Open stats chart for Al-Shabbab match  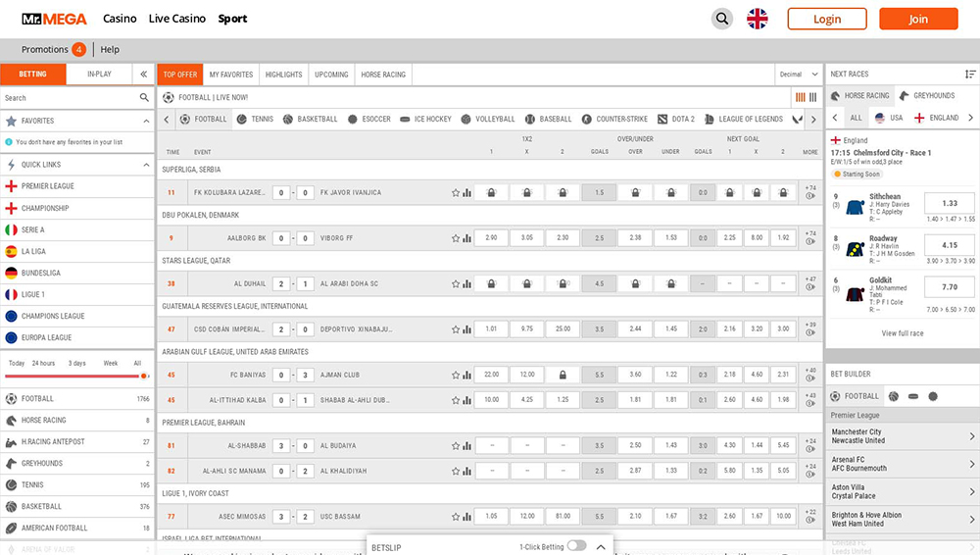tap(466, 446)
